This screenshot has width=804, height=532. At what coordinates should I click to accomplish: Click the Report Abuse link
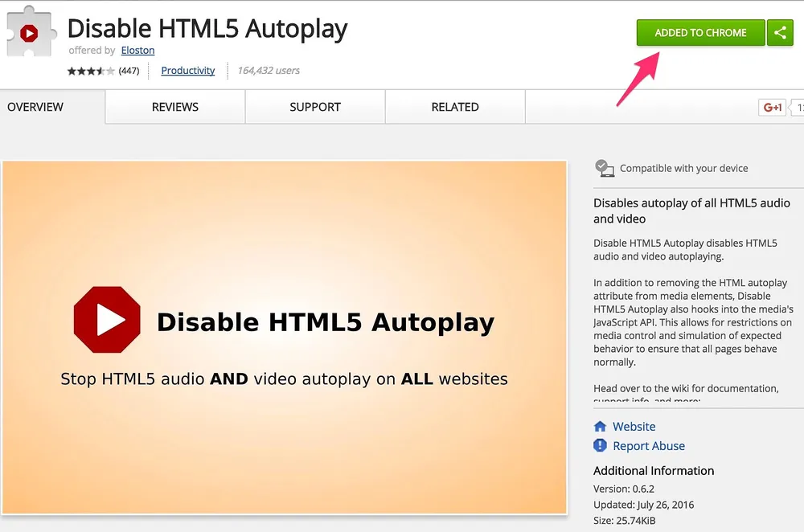tap(649, 446)
